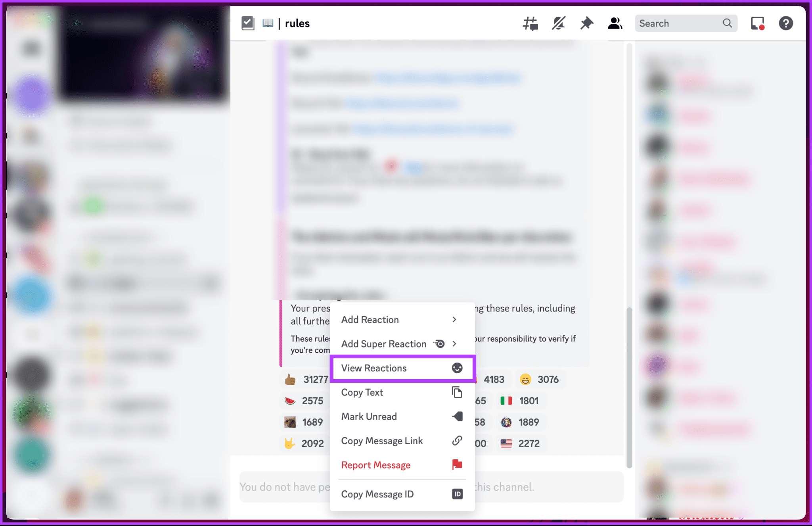Expand Add Reaction submenu arrow

point(454,319)
